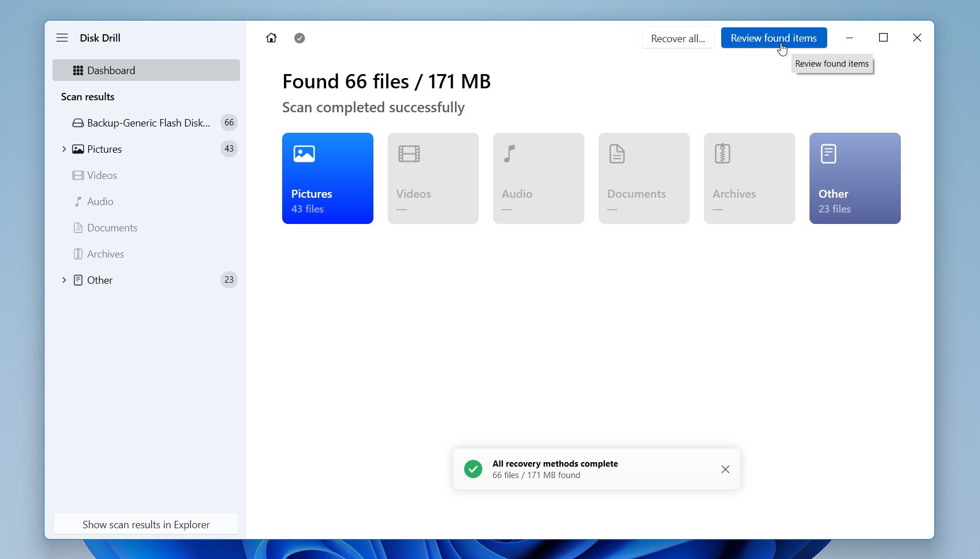This screenshot has height=559, width=980.
Task: Click Scan completed successfully text
Action: (x=373, y=108)
